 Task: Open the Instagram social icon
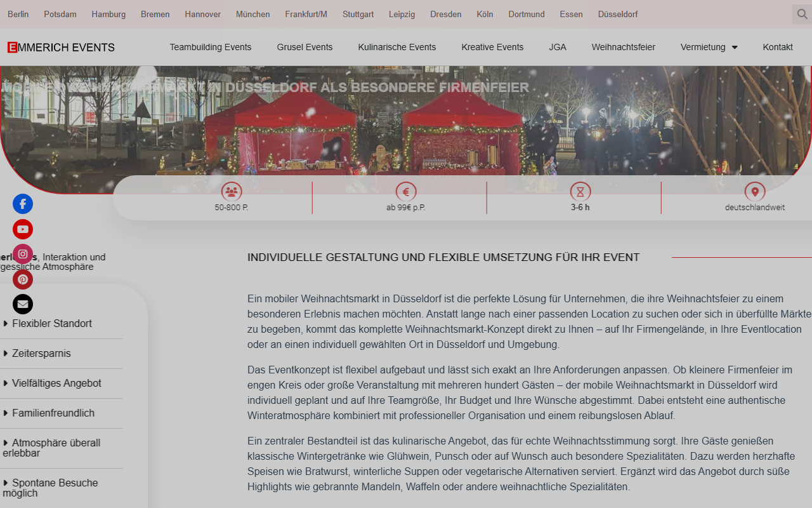pyautogui.click(x=23, y=254)
